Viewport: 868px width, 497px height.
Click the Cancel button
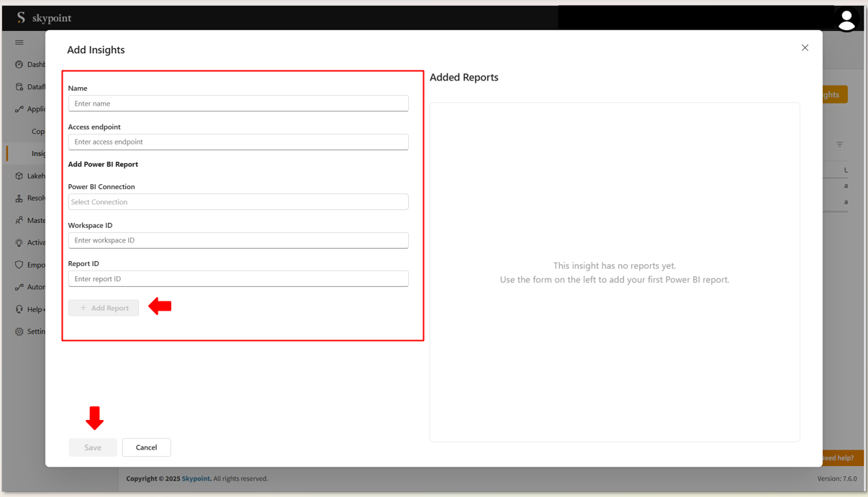coord(146,447)
